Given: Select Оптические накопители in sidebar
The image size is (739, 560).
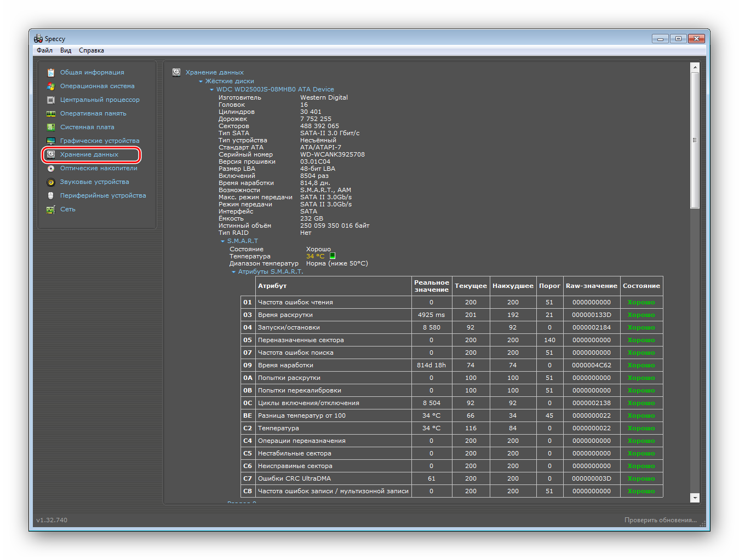Looking at the screenshot, I should coord(99,168).
